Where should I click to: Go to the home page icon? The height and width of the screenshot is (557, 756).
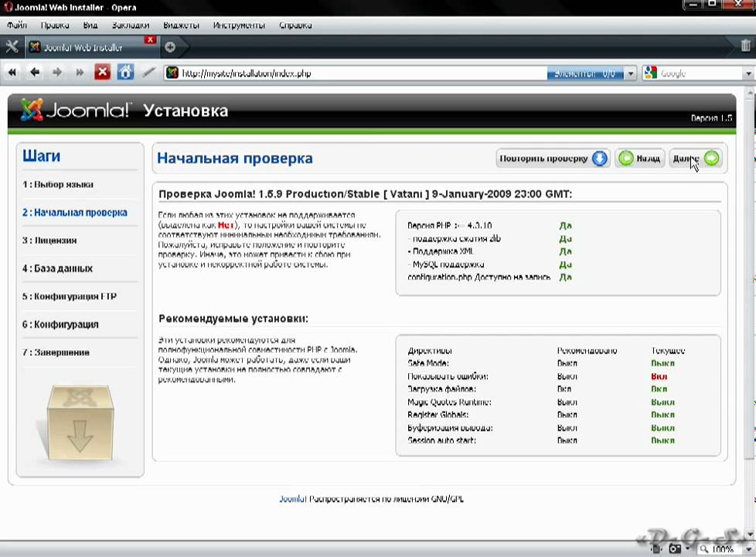[125, 73]
